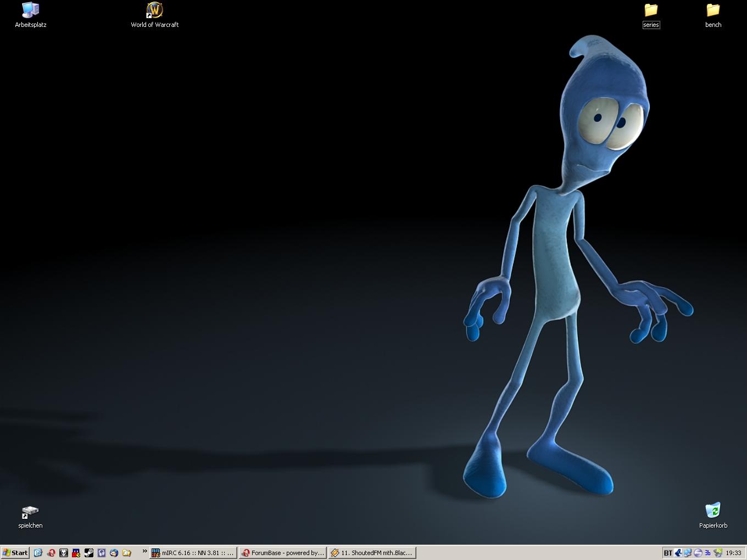Select the Papierkorb recycle bin
This screenshot has width=747, height=560.
coord(713,516)
